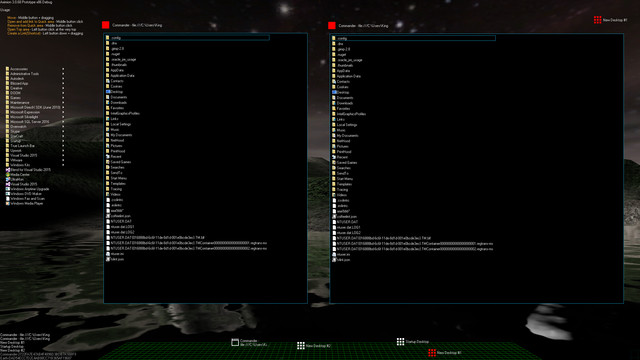Open the StarCraft menu folder
This screenshot has width=640, height=360.
15,136
